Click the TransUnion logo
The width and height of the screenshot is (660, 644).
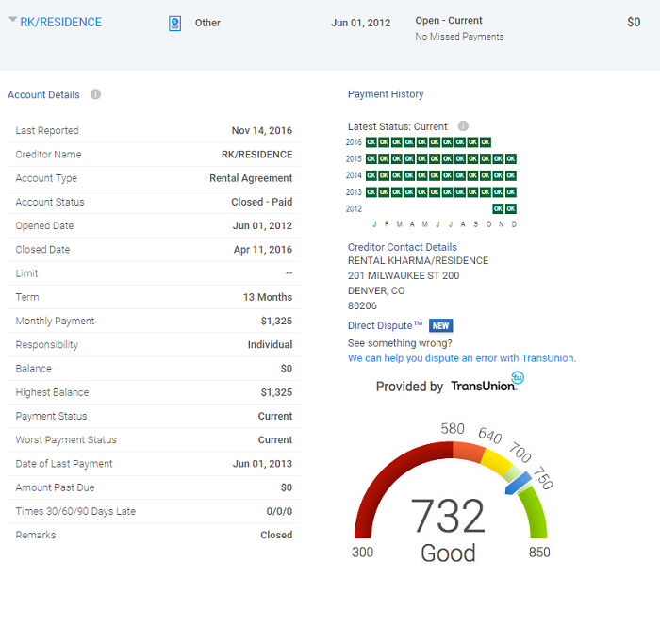tap(487, 385)
